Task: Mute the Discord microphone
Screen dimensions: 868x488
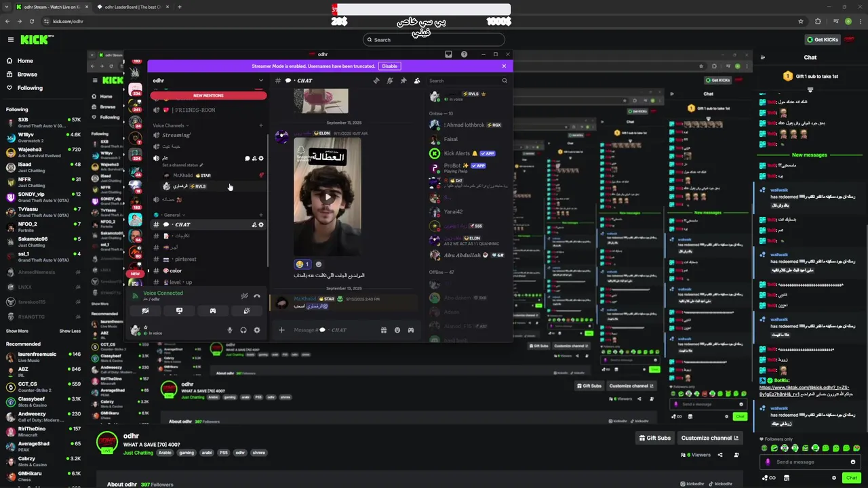Action: tap(230, 330)
